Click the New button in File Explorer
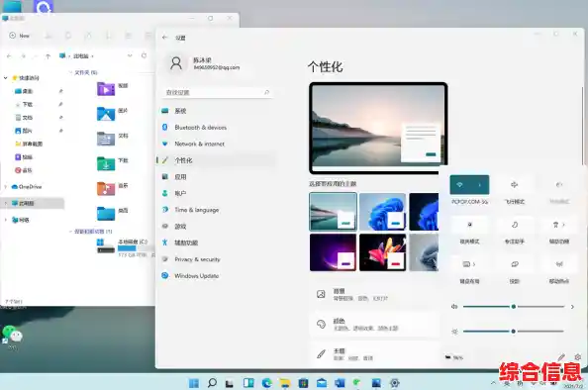The height and width of the screenshot is (390, 588). (19, 36)
